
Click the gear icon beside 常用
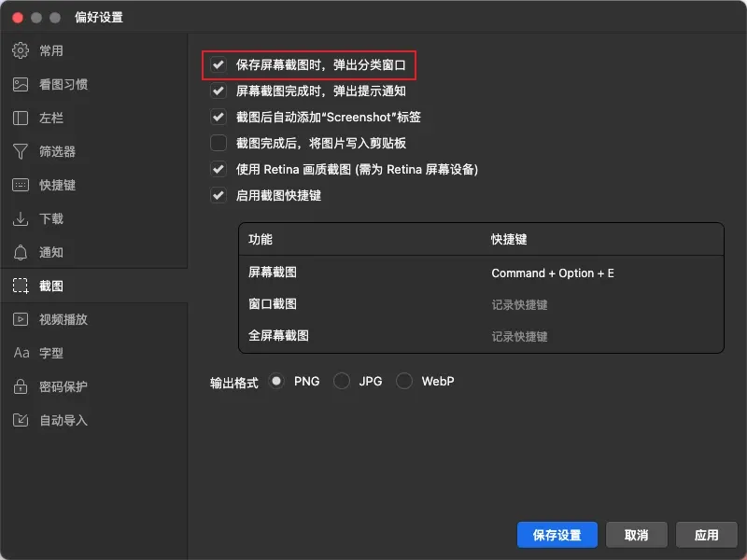pos(20,50)
